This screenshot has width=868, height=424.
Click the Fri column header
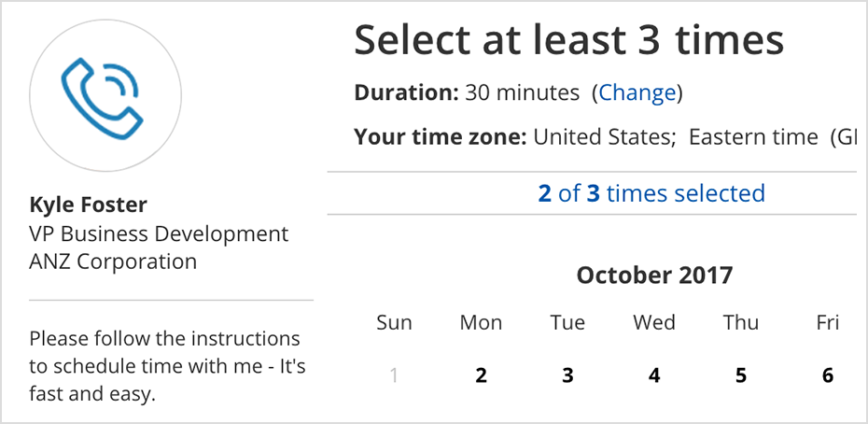click(828, 322)
